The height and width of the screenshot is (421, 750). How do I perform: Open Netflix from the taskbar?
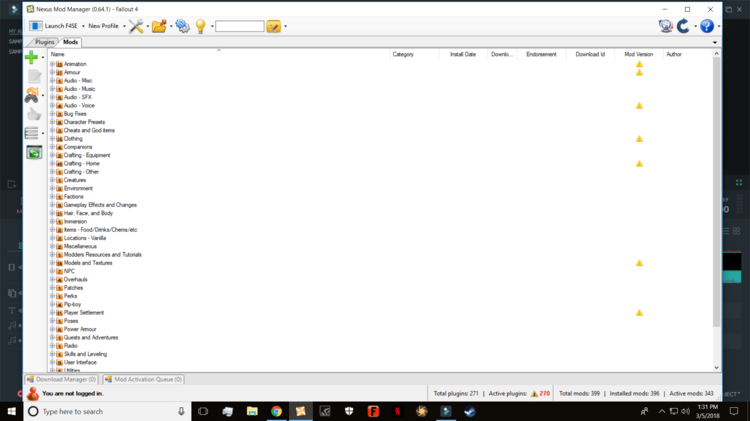(x=397, y=411)
